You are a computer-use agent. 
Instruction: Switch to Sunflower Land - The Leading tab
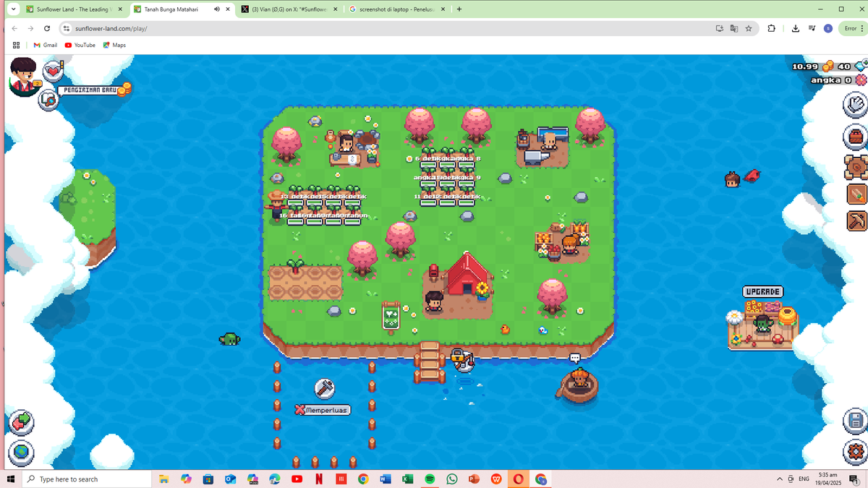tap(75, 9)
